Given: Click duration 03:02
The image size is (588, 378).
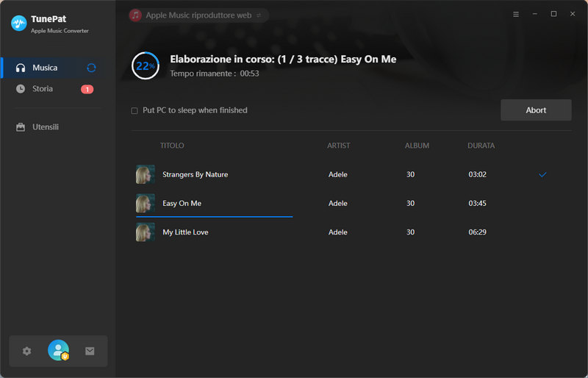Looking at the screenshot, I should (477, 174).
